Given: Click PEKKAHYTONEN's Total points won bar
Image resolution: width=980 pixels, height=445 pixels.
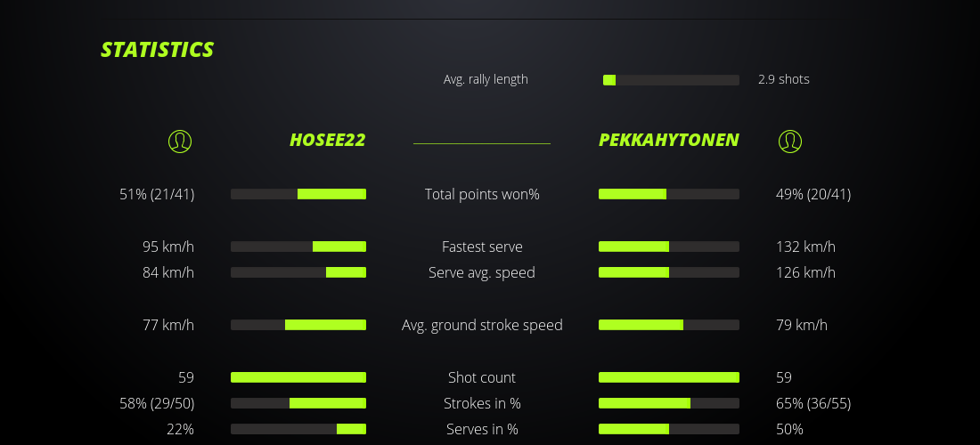Looking at the screenshot, I should pyautogui.click(x=669, y=194).
